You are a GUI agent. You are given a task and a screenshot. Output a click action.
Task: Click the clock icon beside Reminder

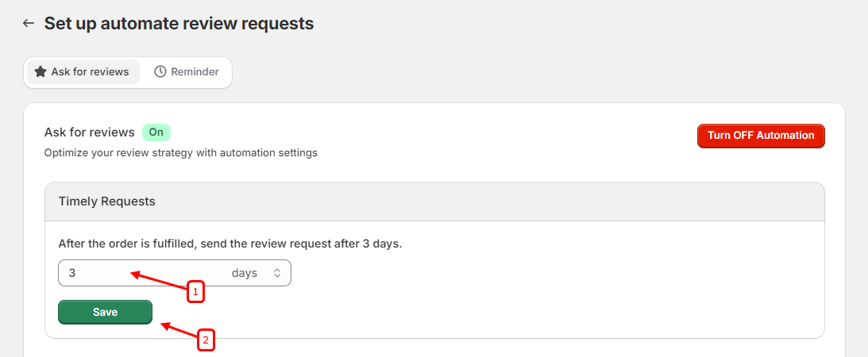(160, 71)
